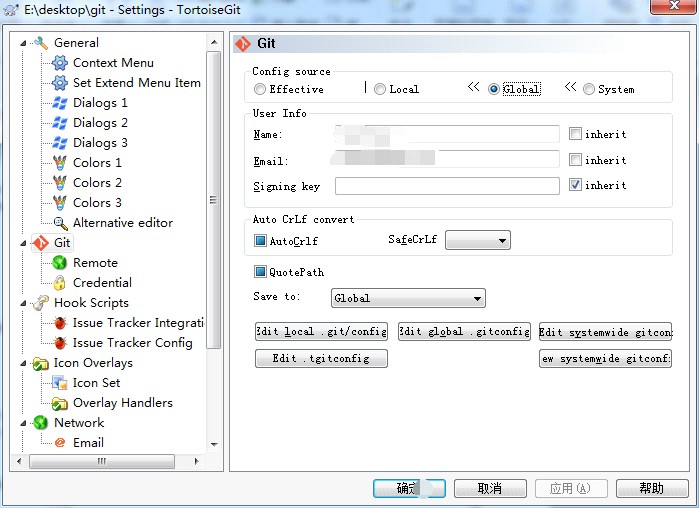The image size is (699, 508).
Task: Click the Email input field
Action: point(447,159)
